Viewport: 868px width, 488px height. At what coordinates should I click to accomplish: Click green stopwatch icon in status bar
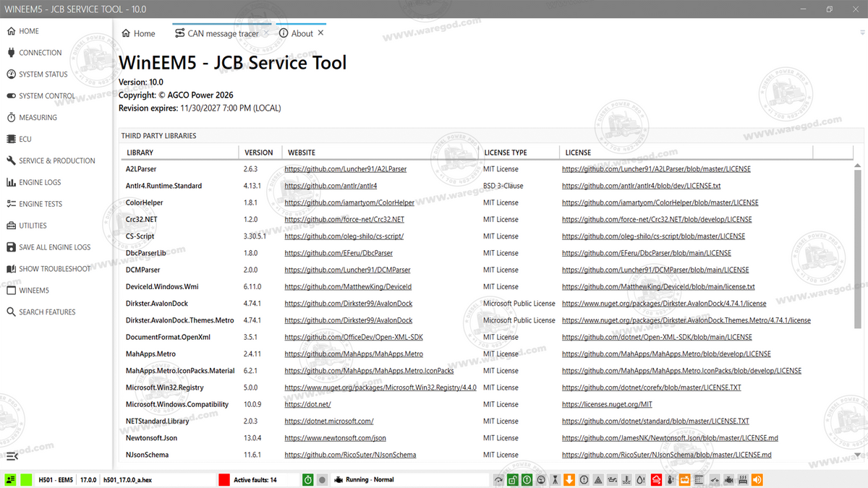tap(307, 479)
